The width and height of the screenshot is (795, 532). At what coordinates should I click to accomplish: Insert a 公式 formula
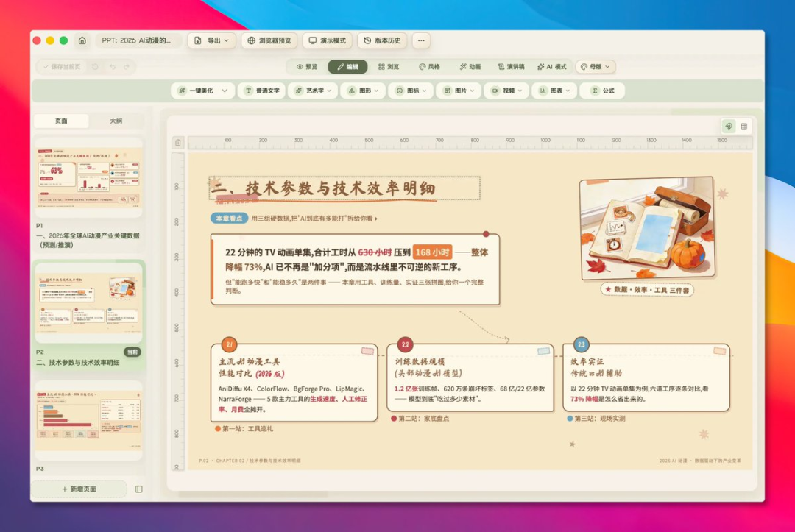604,91
